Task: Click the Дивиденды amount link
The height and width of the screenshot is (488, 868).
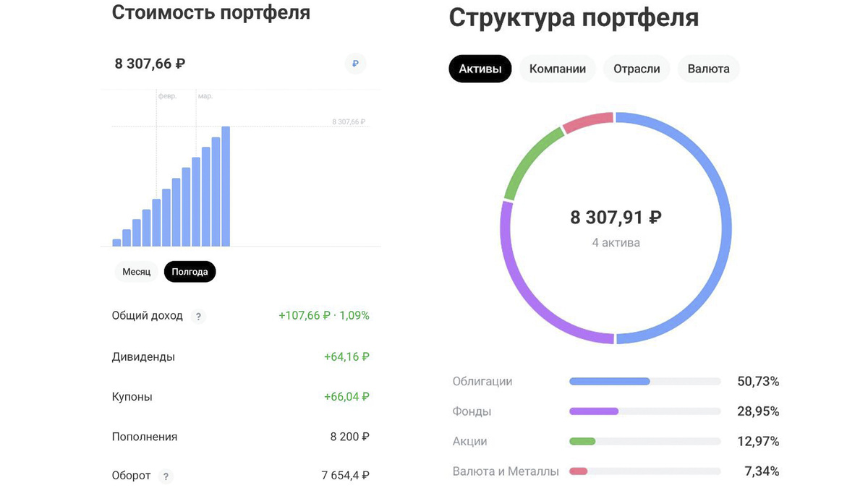Action: 347,356
